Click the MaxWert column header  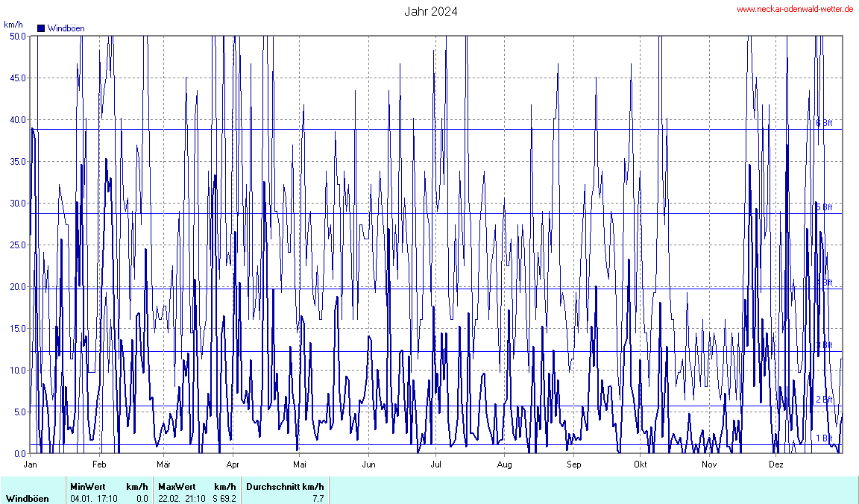click(x=176, y=487)
